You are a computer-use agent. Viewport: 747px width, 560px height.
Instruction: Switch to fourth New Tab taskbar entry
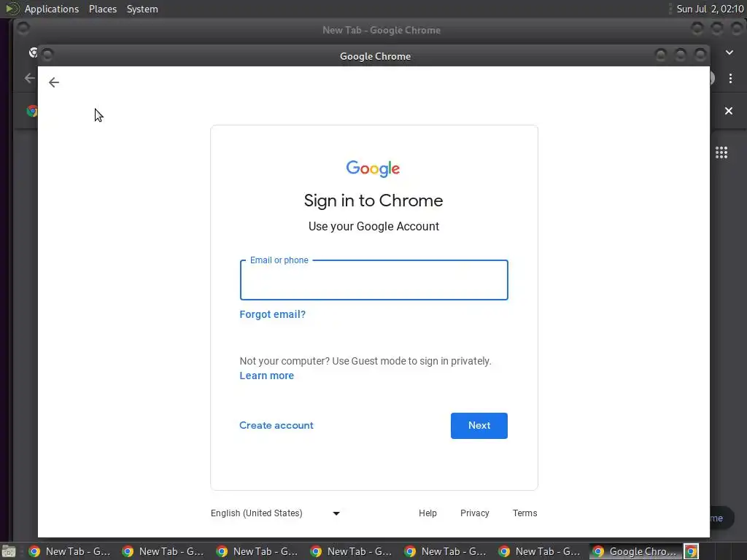pos(352,551)
